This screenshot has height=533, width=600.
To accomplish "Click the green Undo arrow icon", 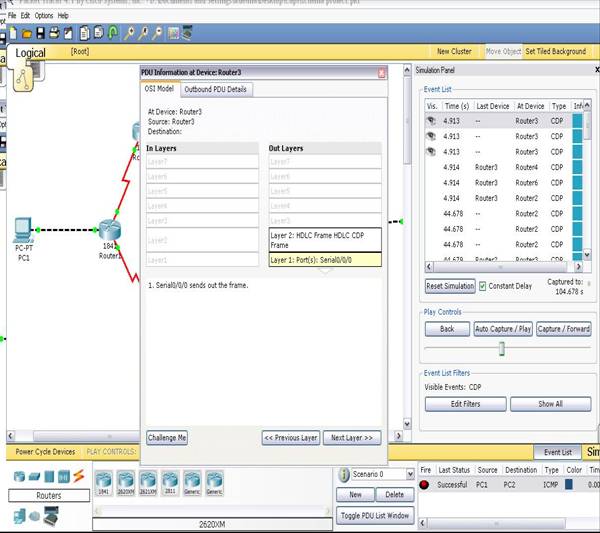I will tap(113, 33).
